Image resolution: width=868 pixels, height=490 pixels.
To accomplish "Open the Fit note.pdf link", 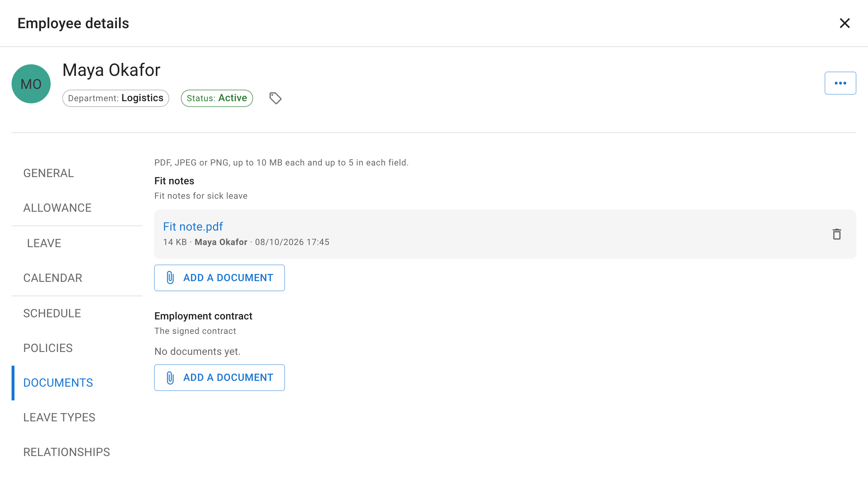I will tap(193, 227).
